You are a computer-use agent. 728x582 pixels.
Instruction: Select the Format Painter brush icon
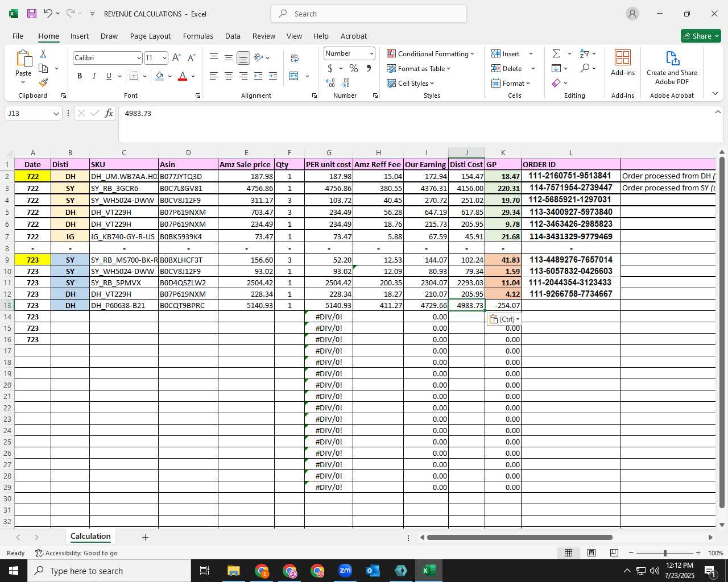43,82
